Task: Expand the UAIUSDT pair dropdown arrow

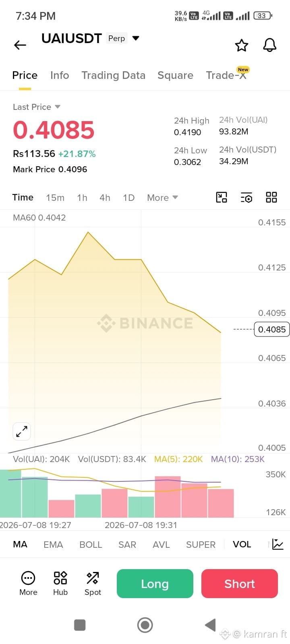Action: click(x=136, y=38)
